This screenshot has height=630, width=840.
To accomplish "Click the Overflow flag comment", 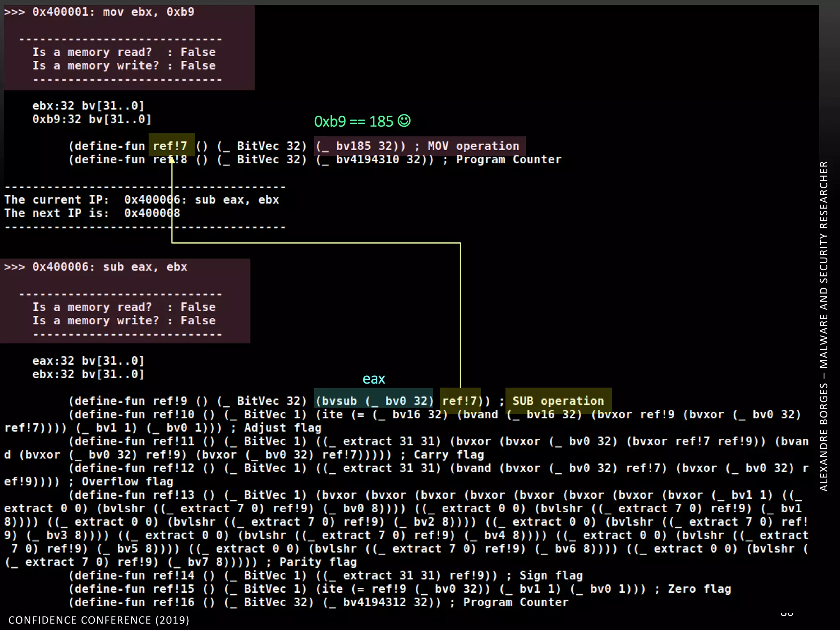I will pos(127,481).
